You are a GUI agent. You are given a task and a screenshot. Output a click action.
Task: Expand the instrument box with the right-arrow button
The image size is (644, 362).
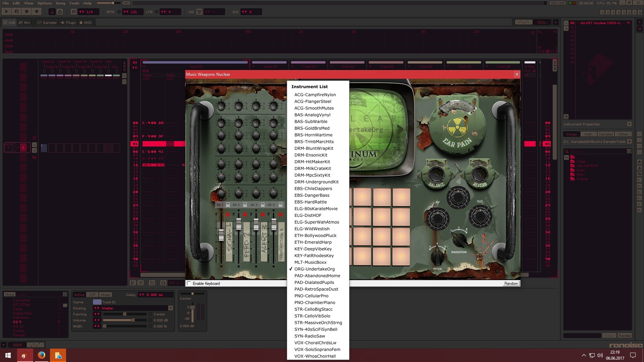tap(640, 23)
